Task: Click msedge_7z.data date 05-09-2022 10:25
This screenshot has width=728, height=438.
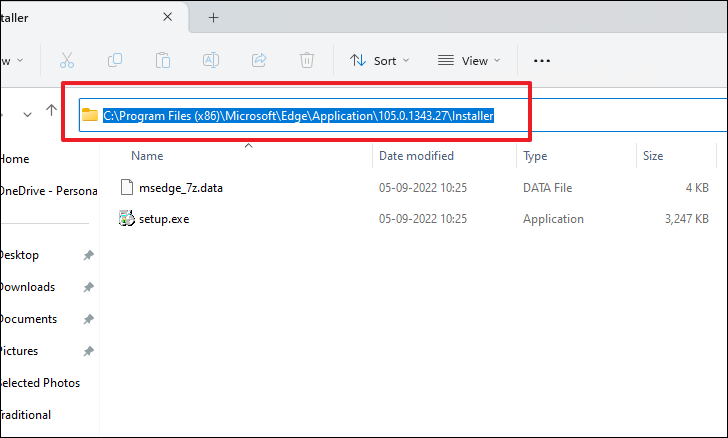Action: click(422, 188)
